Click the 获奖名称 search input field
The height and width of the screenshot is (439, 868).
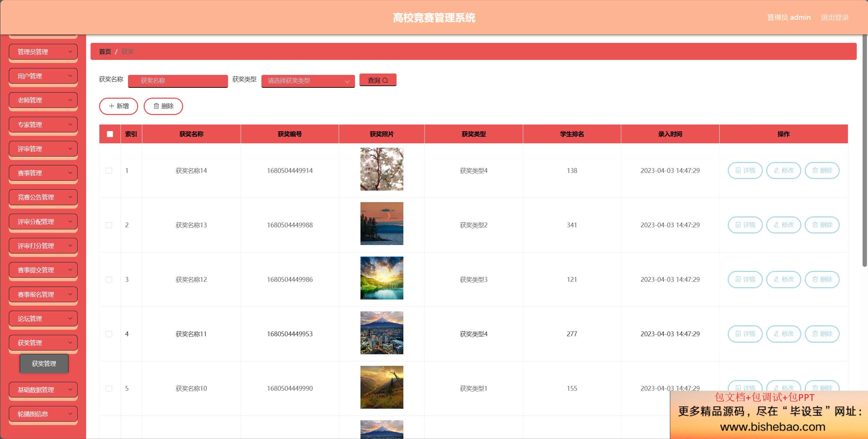click(178, 81)
